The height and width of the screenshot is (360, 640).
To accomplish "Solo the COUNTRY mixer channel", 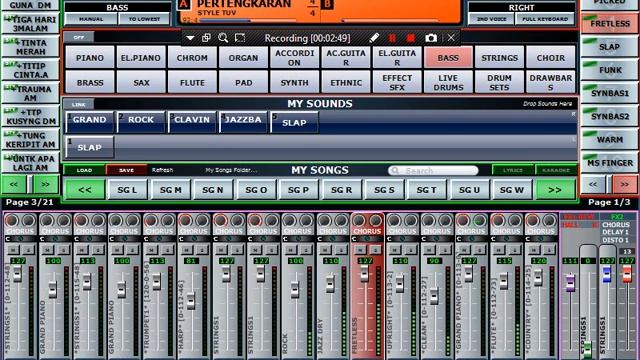I will pyautogui.click(x=549, y=249).
